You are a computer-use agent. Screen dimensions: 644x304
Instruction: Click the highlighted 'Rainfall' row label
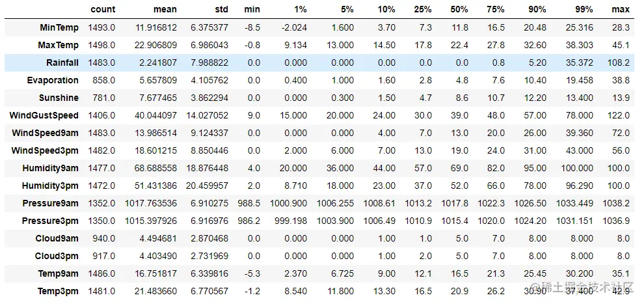(x=62, y=62)
